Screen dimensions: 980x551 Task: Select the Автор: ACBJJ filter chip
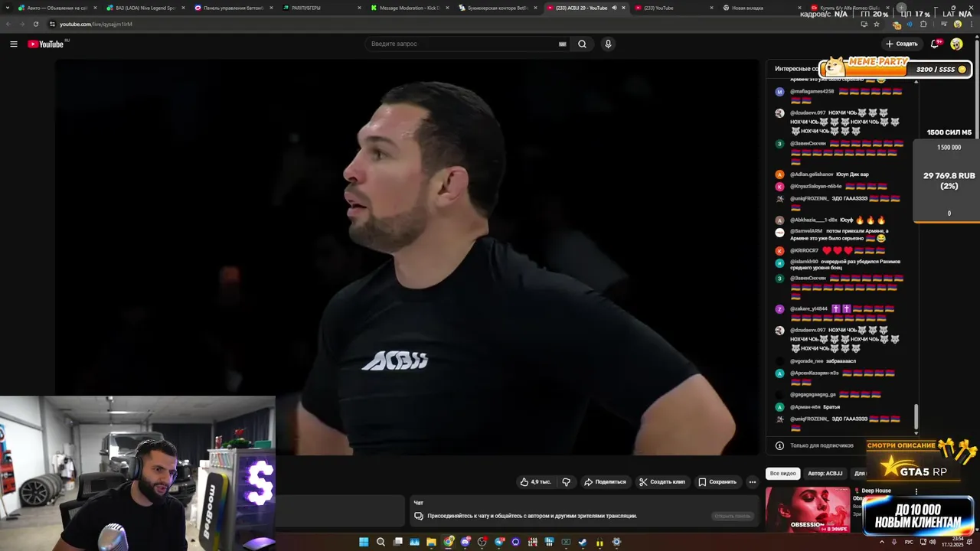pyautogui.click(x=825, y=473)
